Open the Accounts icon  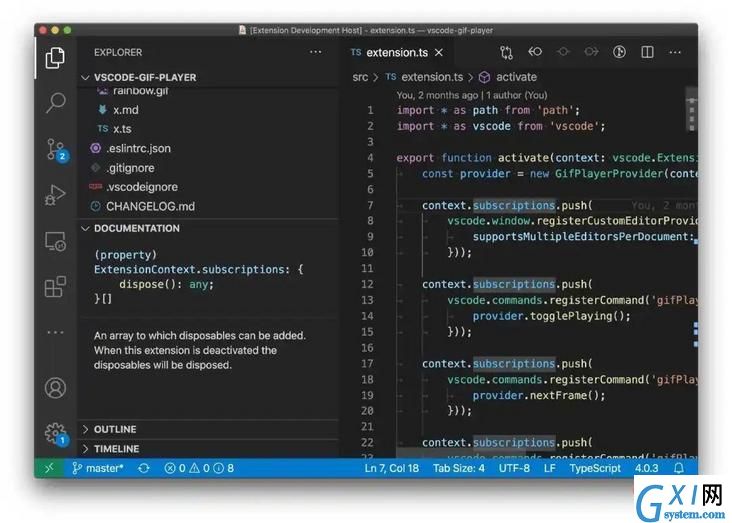55,388
